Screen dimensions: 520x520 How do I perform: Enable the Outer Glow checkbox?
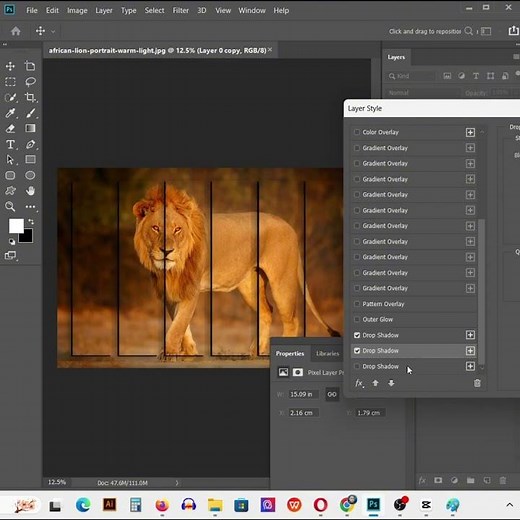[357, 319]
